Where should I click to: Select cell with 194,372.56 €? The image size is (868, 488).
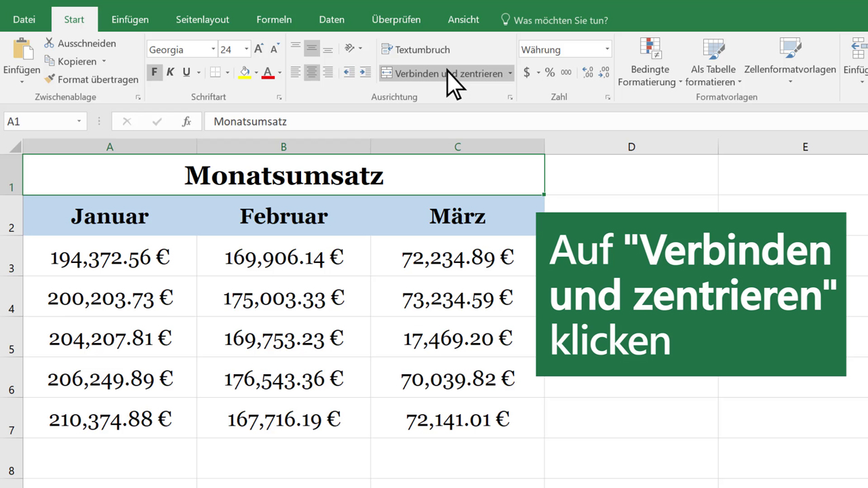110,256
